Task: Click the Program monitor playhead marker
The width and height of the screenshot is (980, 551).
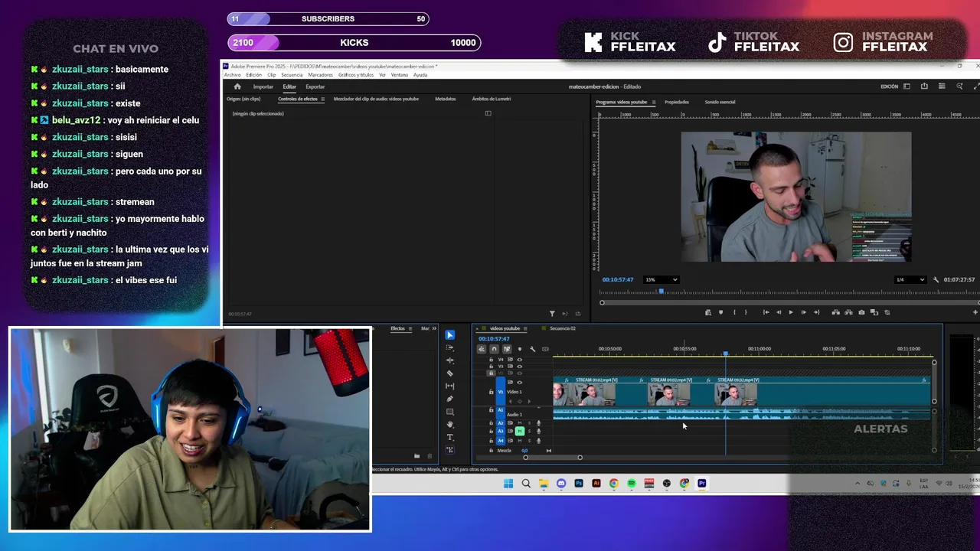Action: pyautogui.click(x=661, y=291)
